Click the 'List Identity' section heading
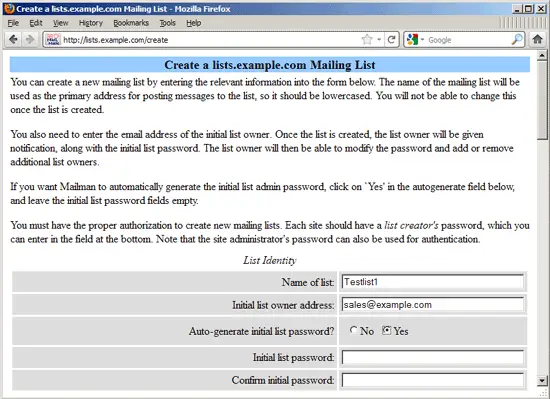 270,260
